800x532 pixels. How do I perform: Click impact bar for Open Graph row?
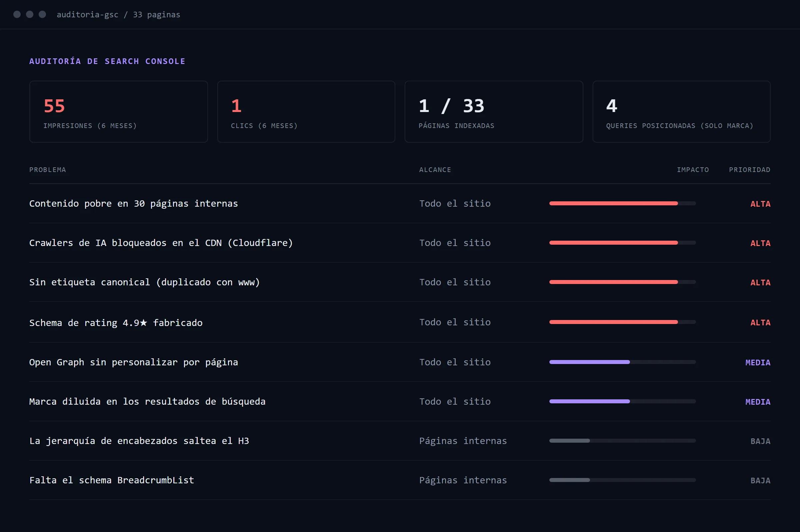623,362
